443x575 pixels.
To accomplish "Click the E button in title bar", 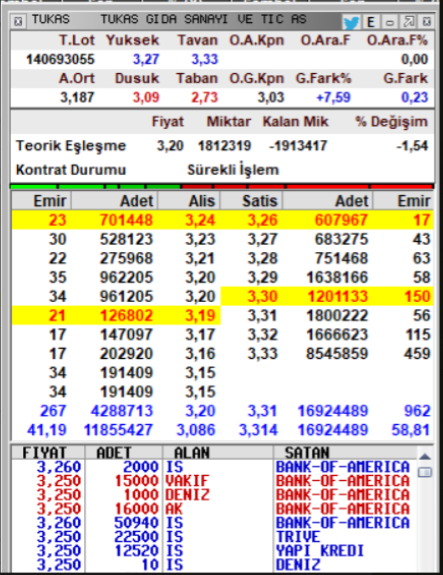I will pyautogui.click(x=371, y=22).
